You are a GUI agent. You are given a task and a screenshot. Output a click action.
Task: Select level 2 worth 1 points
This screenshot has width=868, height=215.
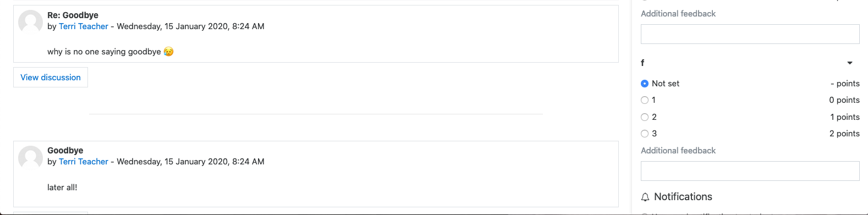(x=645, y=117)
